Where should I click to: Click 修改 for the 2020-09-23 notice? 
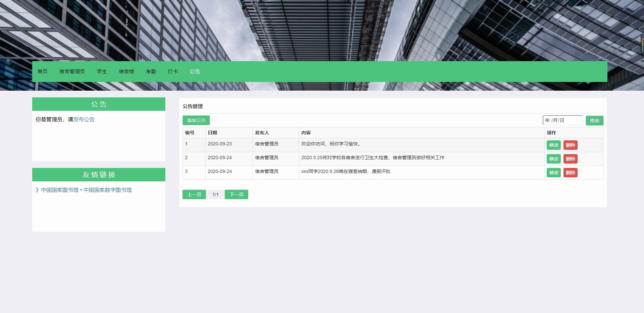coord(554,145)
